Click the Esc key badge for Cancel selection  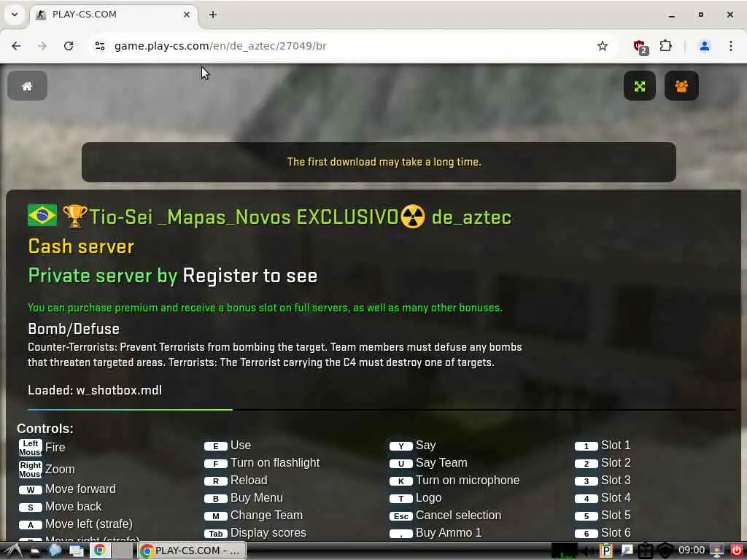[x=401, y=516]
